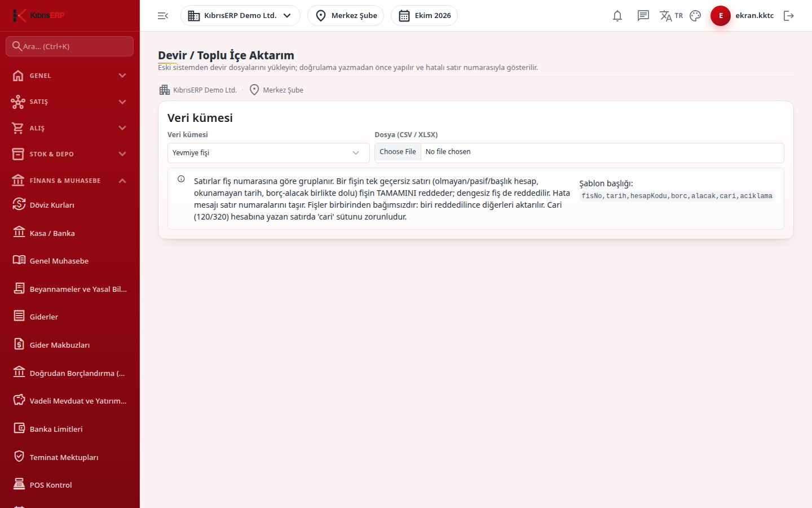Viewport: 812px width, 508px height.
Task: Open the theme palette icon
Action: coord(695,16)
